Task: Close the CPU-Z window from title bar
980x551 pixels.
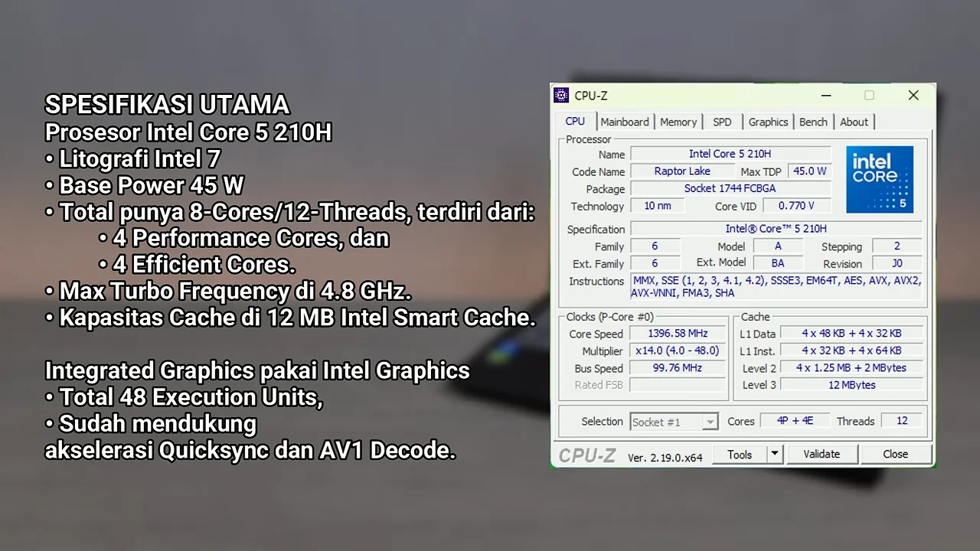Action: [x=913, y=96]
